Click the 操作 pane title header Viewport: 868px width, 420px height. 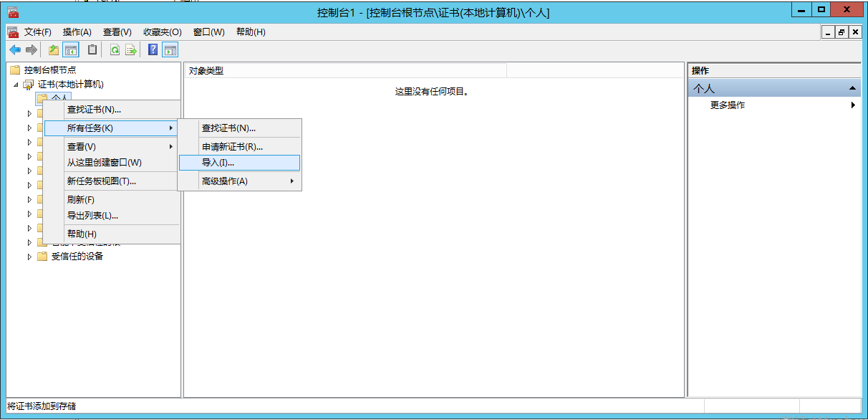pos(774,70)
